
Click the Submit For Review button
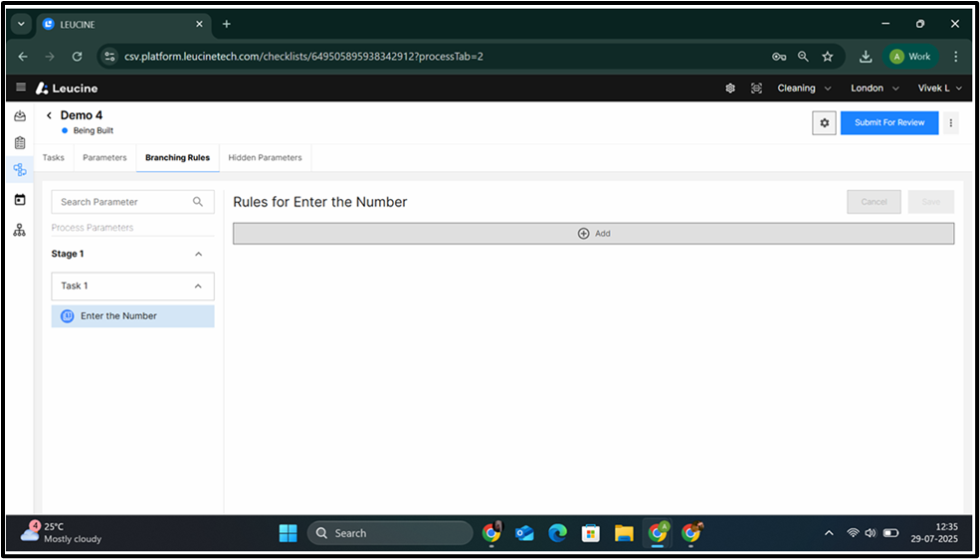point(888,122)
